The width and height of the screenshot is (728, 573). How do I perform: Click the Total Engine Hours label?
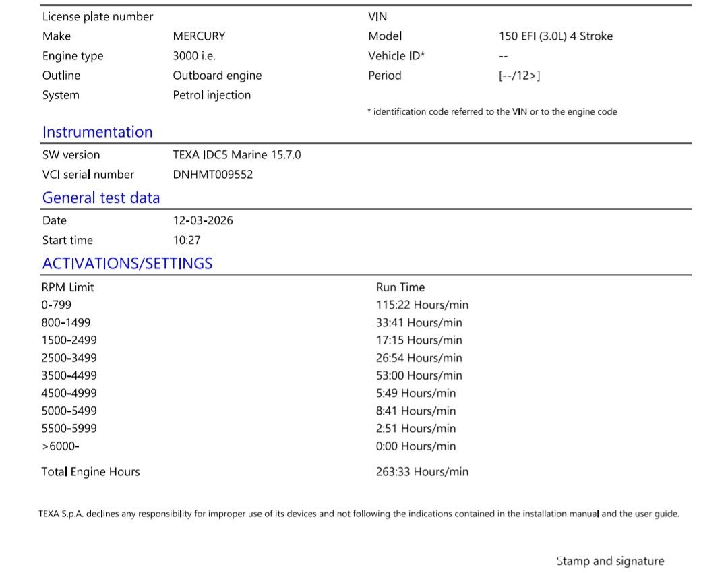[x=90, y=472]
